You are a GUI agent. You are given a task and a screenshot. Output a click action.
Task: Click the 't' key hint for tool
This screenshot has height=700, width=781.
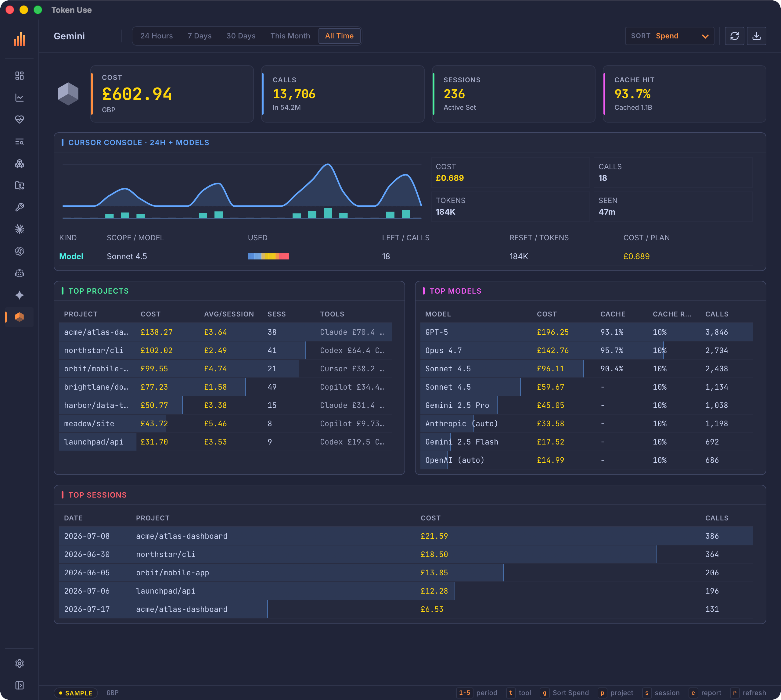tap(511, 693)
